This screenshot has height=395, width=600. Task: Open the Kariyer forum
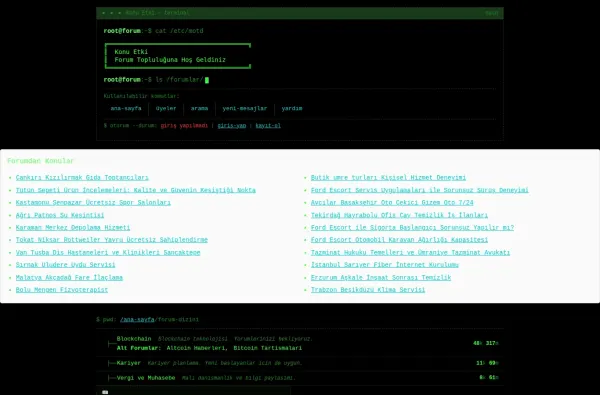pyautogui.click(x=129, y=363)
